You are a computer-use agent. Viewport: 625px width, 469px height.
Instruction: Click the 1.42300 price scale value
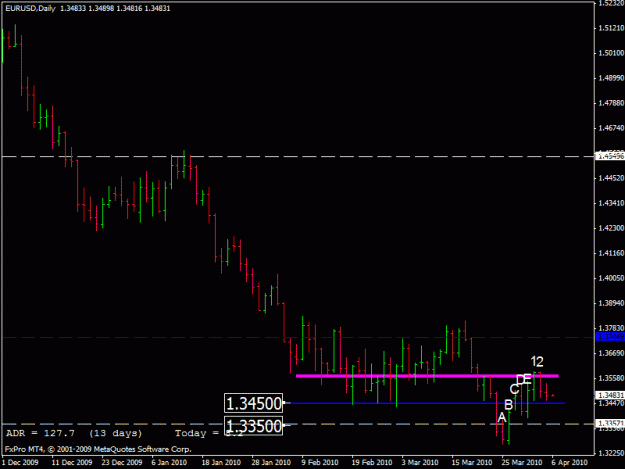611,228
